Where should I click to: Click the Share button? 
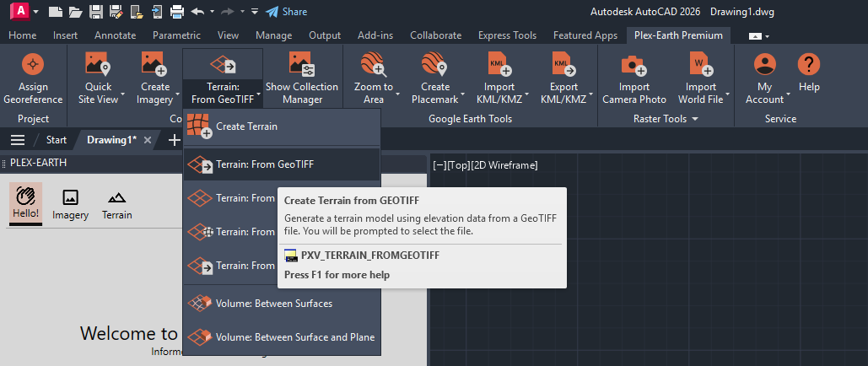[286, 11]
